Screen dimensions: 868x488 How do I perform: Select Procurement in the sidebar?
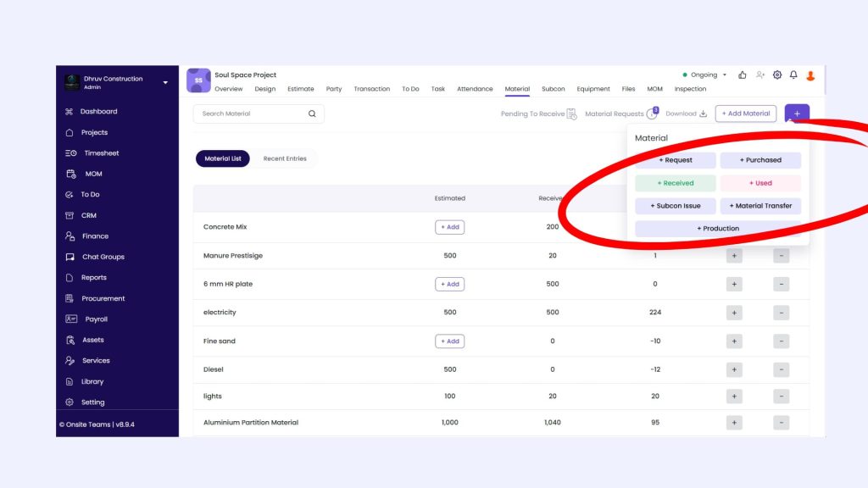(x=103, y=298)
